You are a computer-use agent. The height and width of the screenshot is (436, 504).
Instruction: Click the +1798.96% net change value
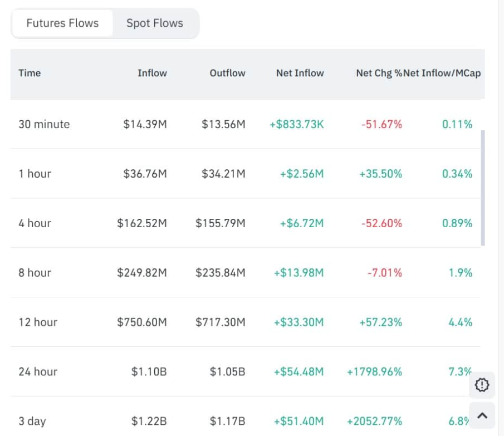coord(374,372)
